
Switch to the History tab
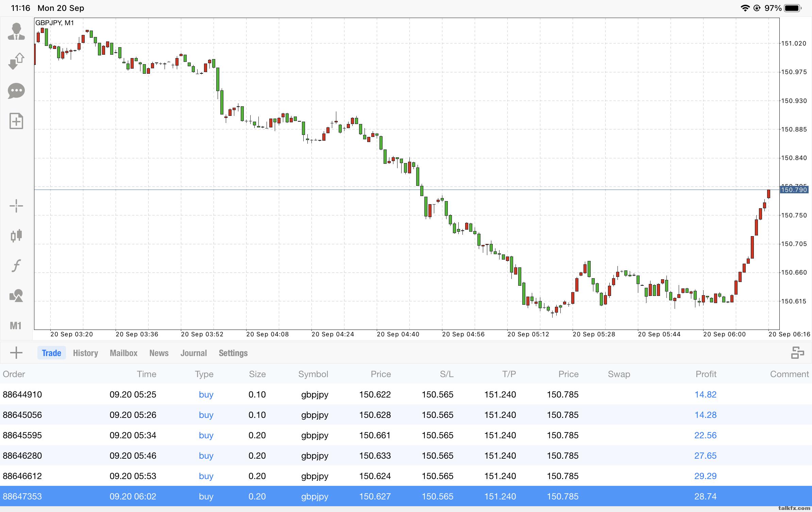pos(85,353)
